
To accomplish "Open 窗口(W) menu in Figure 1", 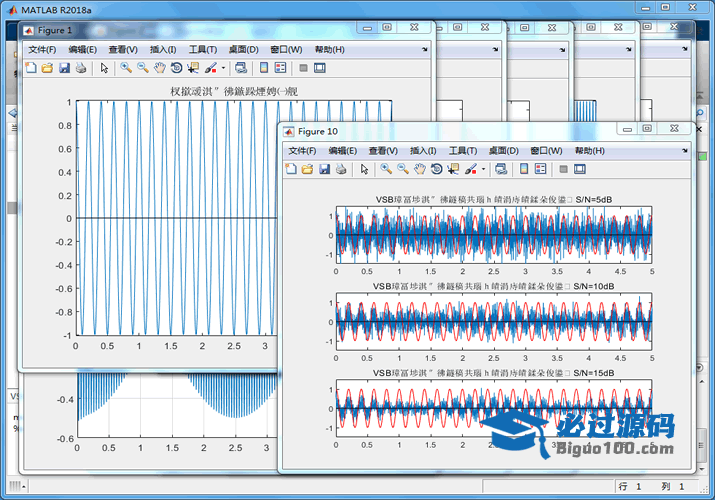I will point(286,50).
